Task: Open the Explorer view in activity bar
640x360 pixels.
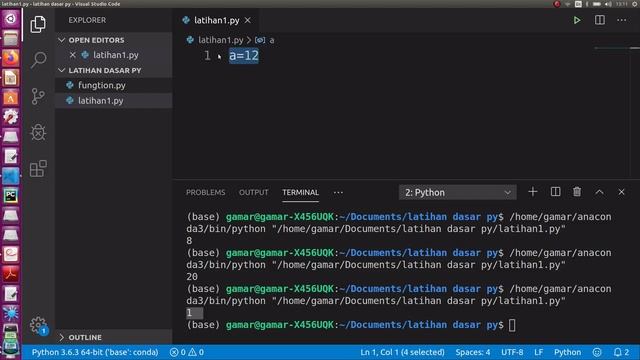Action: pos(38,24)
